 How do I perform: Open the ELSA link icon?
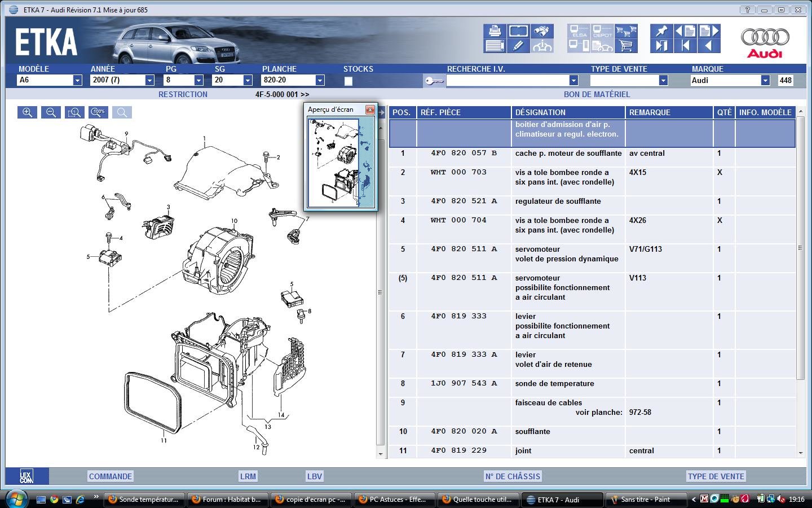click(579, 30)
